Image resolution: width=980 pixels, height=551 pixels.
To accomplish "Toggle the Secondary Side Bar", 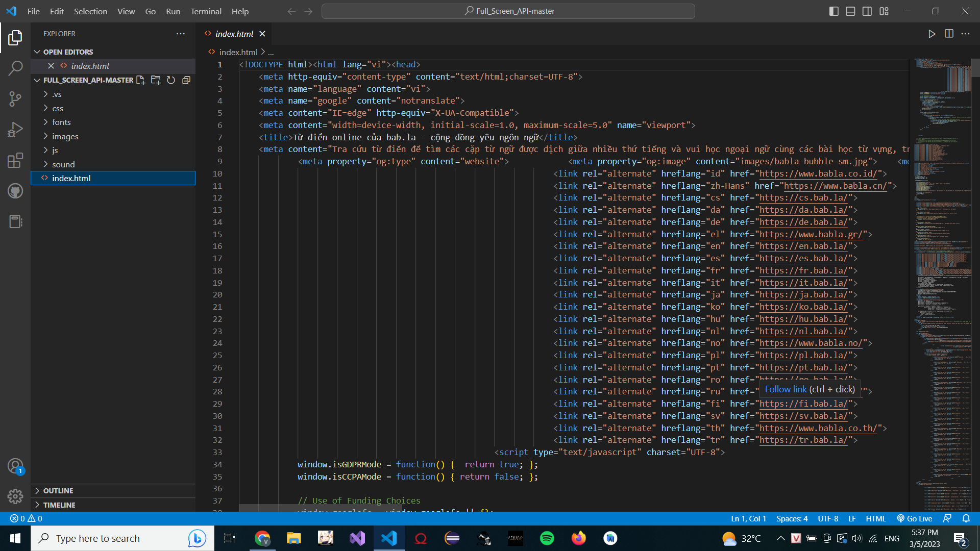I will pos(867,11).
